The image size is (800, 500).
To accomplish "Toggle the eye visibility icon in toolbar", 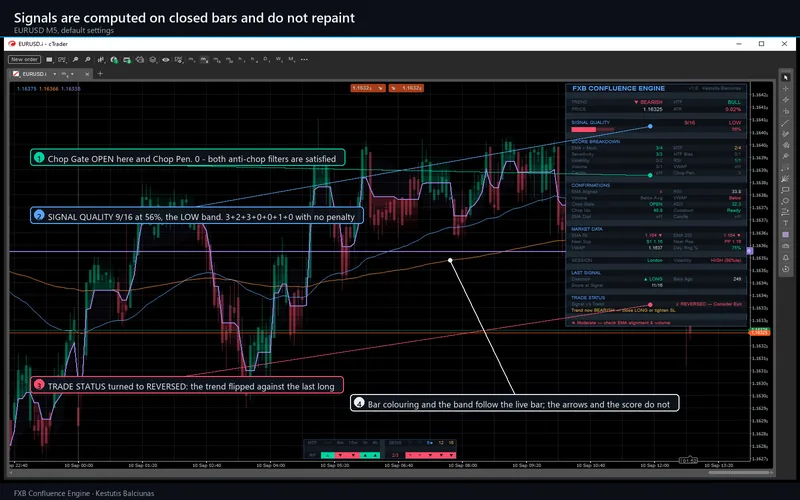I will point(166,60).
